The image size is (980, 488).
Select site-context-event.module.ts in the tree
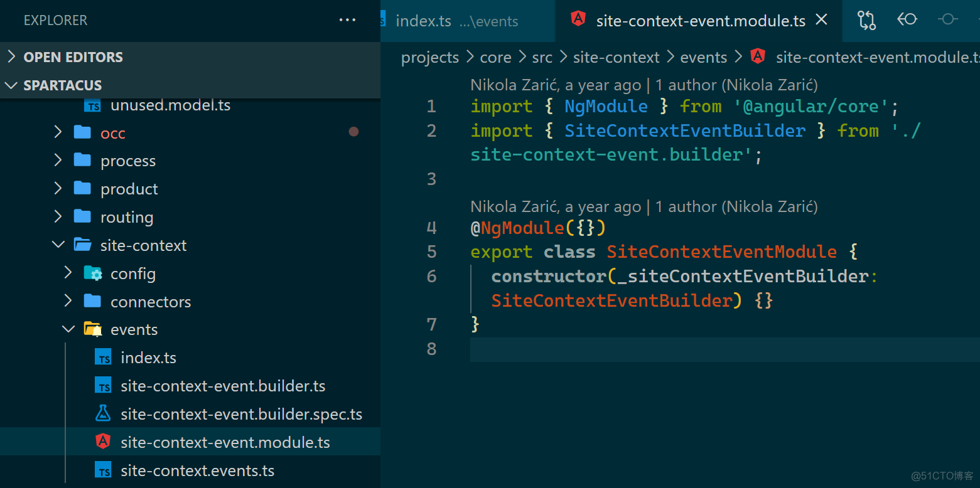pyautogui.click(x=190, y=442)
